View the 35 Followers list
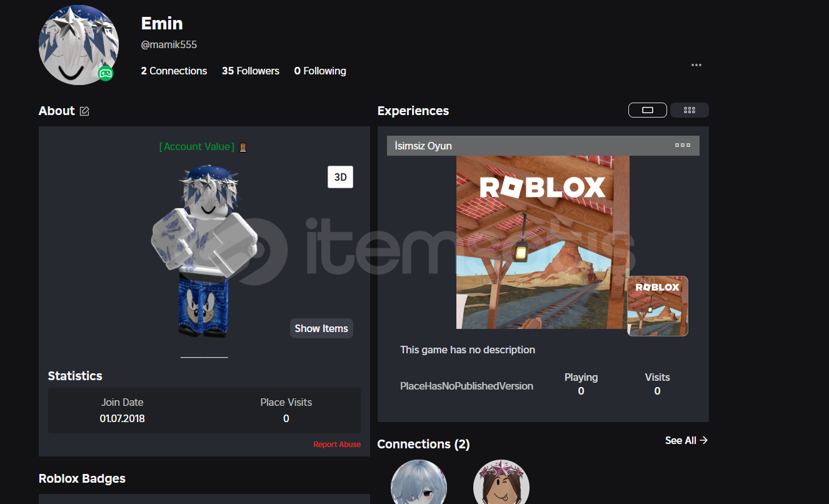Screen dimensions: 829x504 click(251, 71)
